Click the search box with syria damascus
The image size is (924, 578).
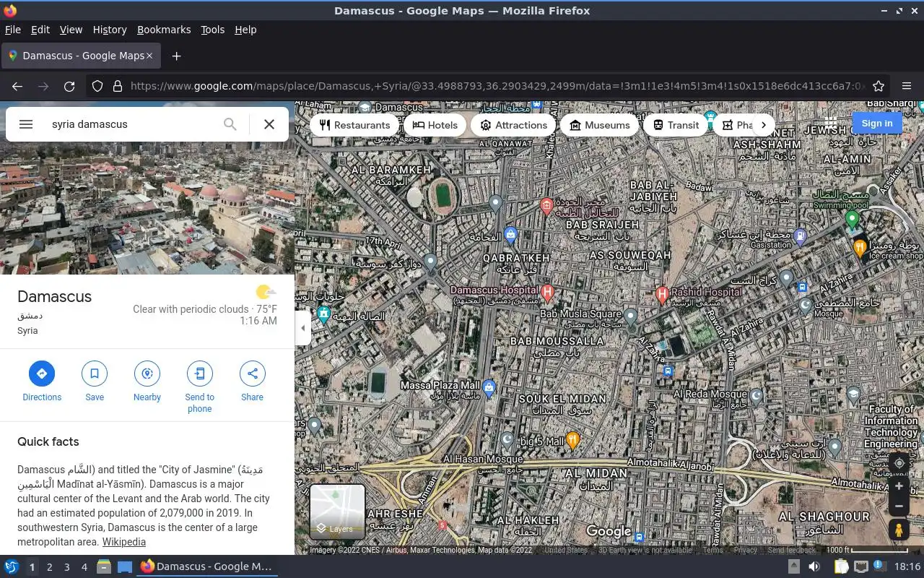point(131,124)
